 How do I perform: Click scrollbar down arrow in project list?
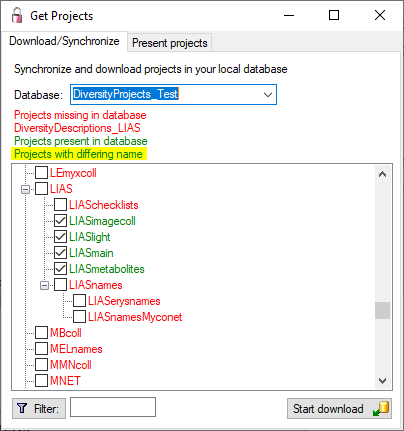382,380
